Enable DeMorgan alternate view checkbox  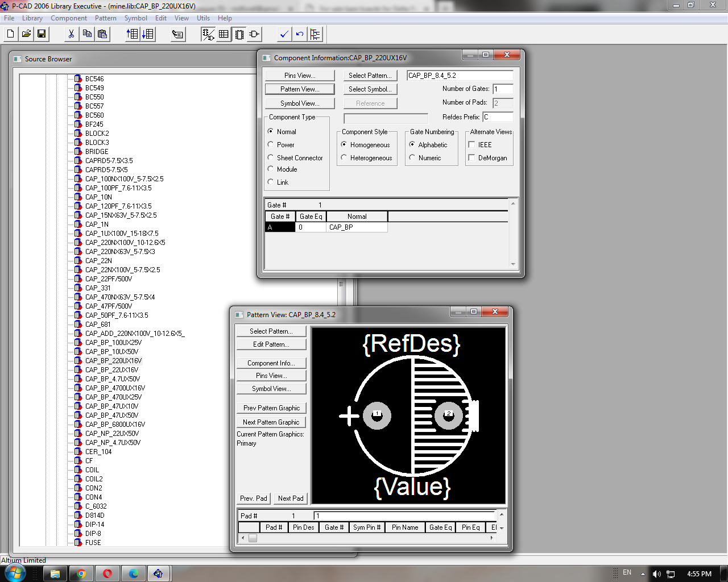click(x=471, y=157)
